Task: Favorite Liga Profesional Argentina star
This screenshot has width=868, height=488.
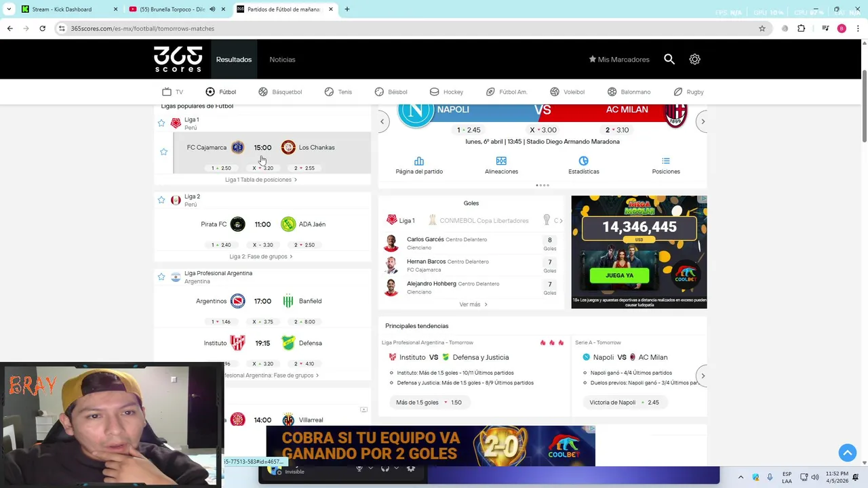Action: click(x=161, y=277)
